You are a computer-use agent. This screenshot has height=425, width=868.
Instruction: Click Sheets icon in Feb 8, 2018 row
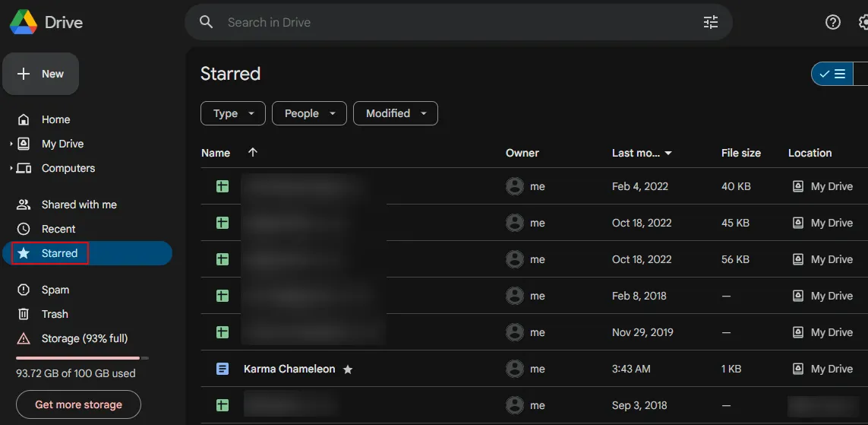[222, 296]
